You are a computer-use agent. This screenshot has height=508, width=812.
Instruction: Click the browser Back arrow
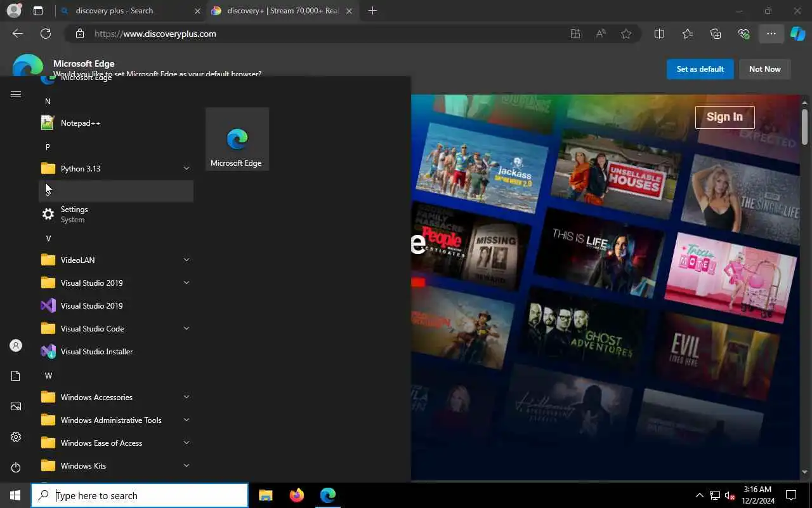coord(18,34)
